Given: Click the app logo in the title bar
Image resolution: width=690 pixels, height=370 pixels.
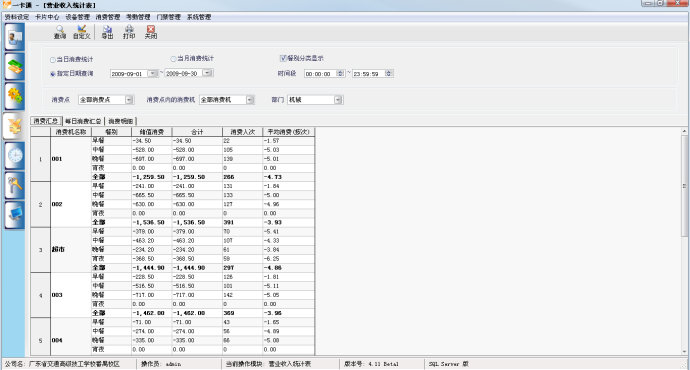Looking at the screenshot, I should coord(6,4).
